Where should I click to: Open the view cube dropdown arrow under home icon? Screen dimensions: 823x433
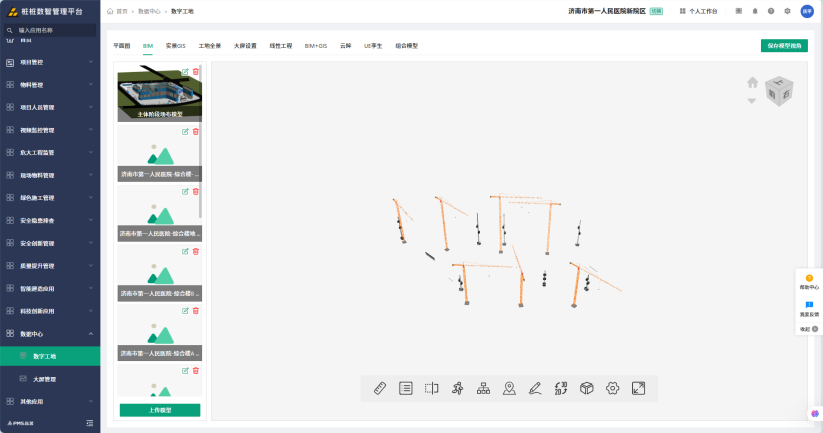(752, 101)
